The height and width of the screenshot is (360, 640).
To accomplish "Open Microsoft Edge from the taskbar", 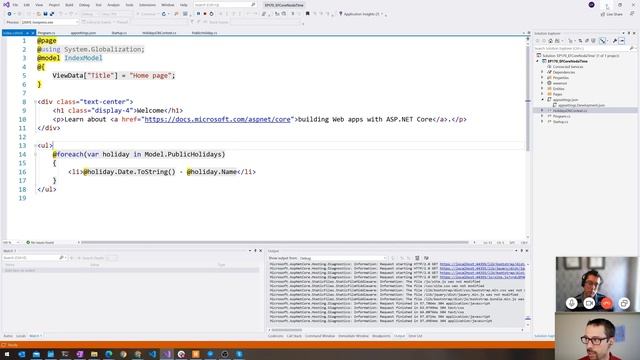I will (x=109, y=354).
